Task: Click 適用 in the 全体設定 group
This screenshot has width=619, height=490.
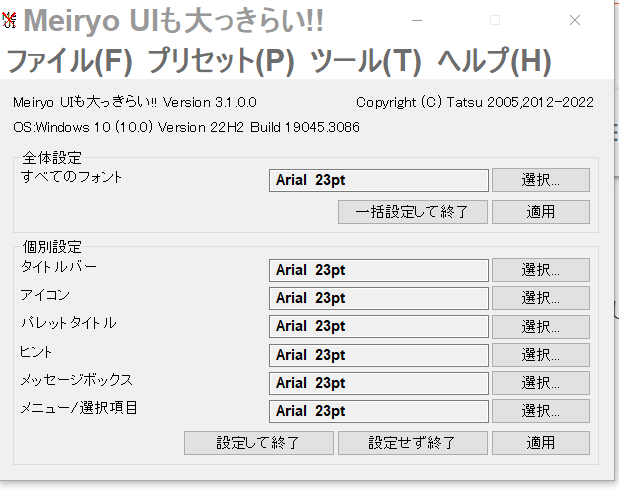Action: (541, 212)
